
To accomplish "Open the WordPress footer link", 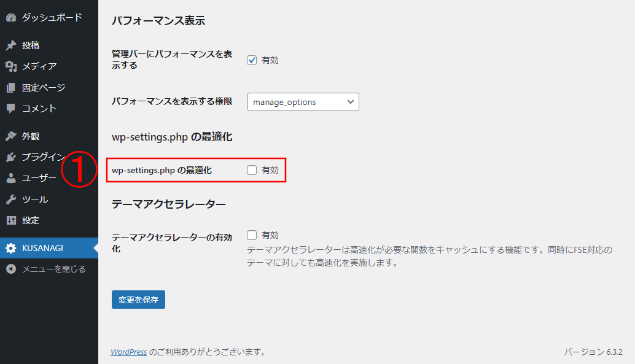I will 128,352.
